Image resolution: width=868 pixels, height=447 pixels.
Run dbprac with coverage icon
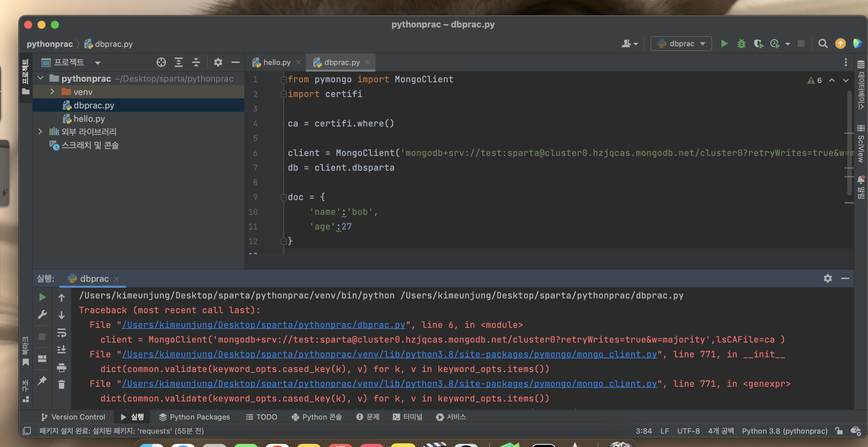(x=759, y=44)
